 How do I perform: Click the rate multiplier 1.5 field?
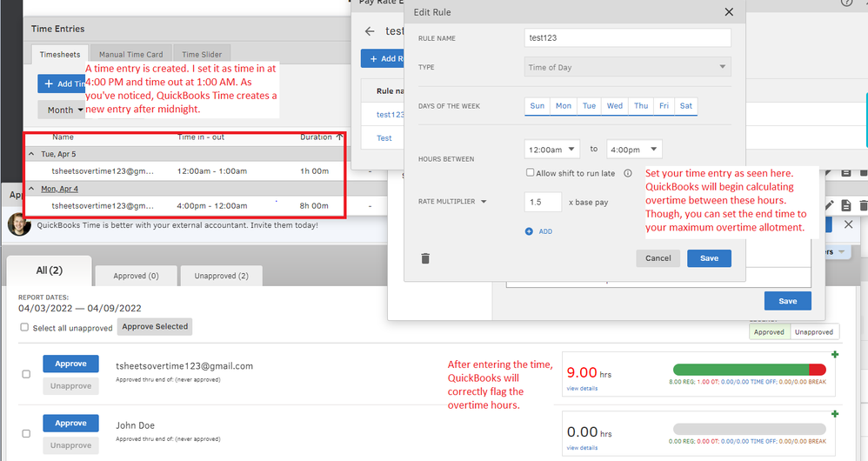pyautogui.click(x=543, y=202)
